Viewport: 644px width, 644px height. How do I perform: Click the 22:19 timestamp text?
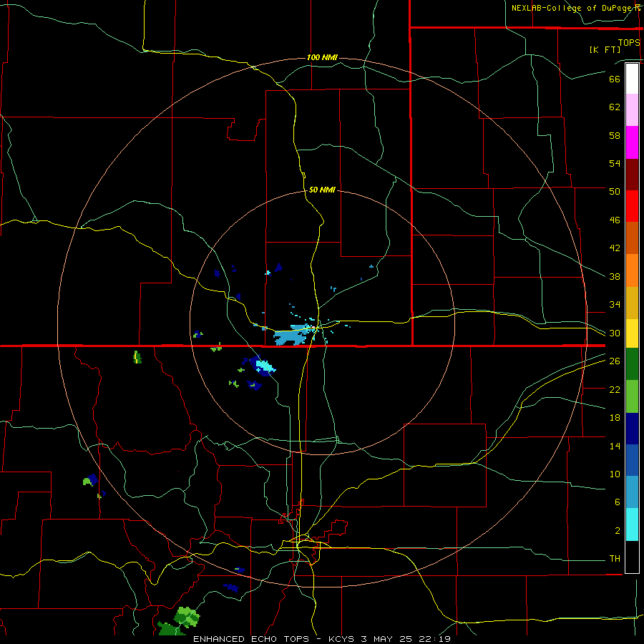tap(434, 639)
